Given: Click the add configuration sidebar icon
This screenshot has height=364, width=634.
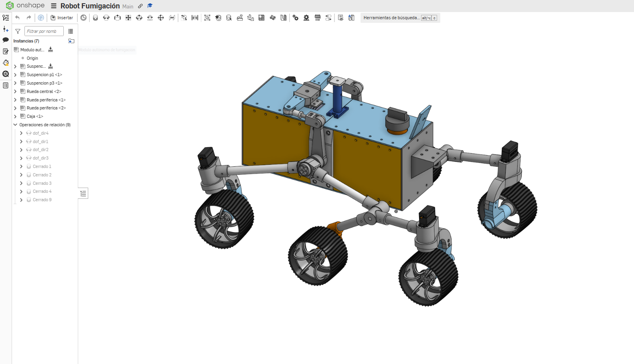Looking at the screenshot, I should [6, 29].
